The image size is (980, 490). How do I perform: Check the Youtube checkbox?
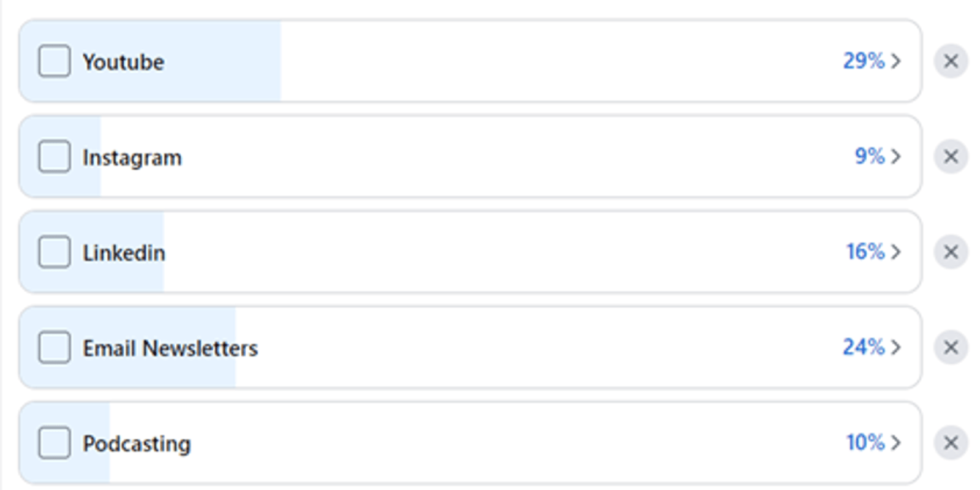[55, 61]
